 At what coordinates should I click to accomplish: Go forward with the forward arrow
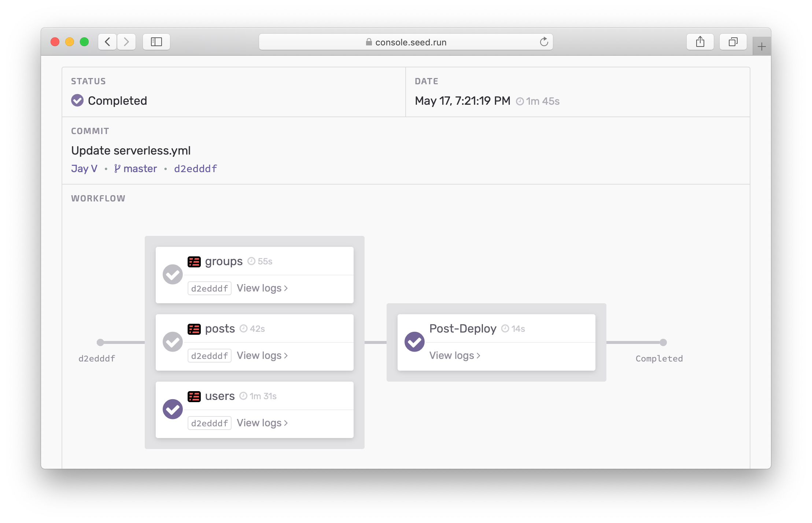point(126,42)
